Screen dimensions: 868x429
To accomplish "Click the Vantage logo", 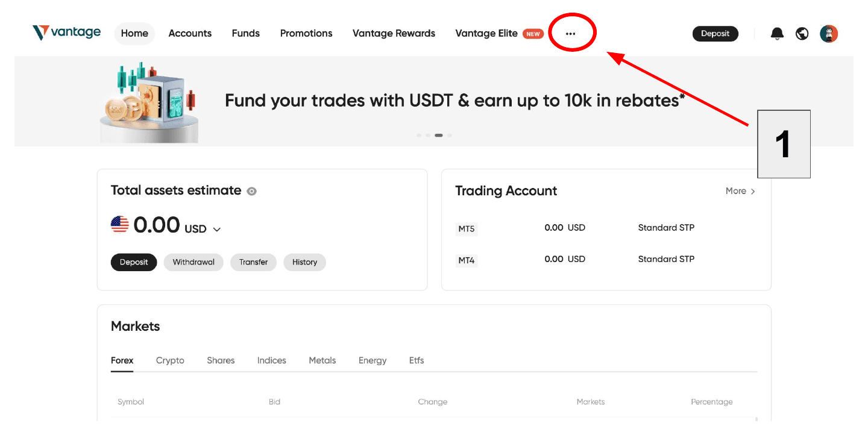I will pyautogui.click(x=67, y=33).
